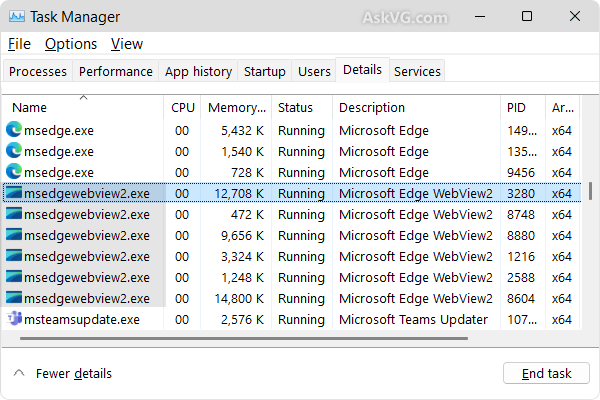
Task: Click the End task button
Action: [546, 373]
